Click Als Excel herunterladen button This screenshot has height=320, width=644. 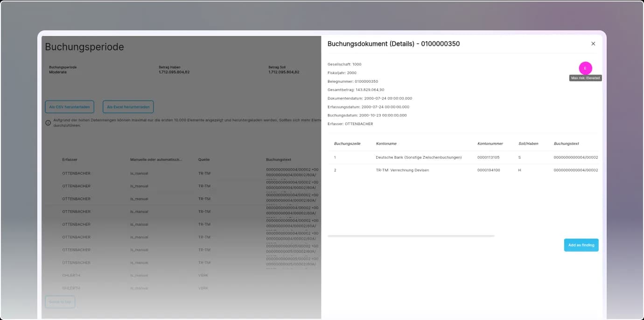(128, 107)
